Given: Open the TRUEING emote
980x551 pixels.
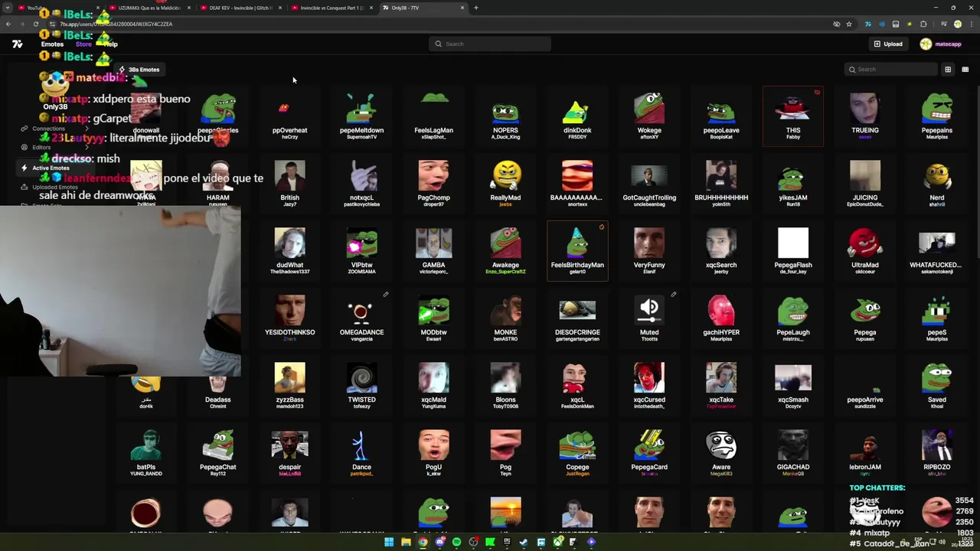Looking at the screenshot, I should pos(865,116).
